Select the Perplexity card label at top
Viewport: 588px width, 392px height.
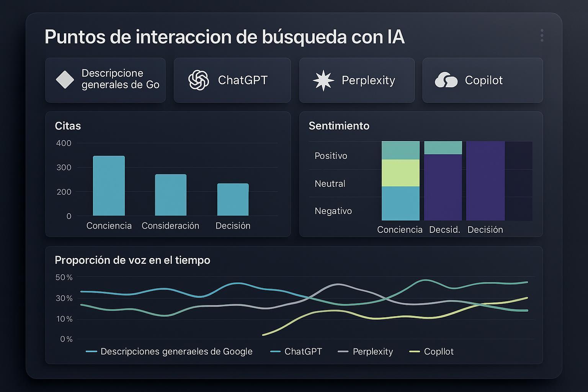click(368, 80)
